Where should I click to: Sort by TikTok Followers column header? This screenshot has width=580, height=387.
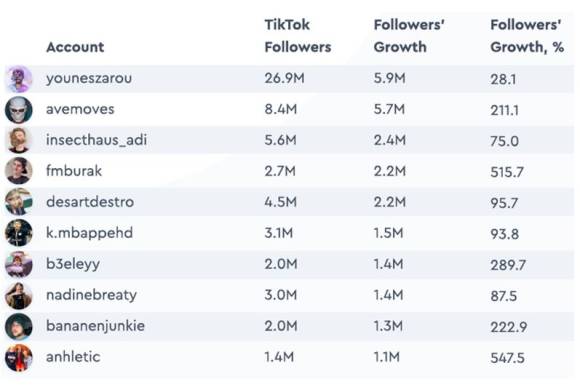point(298,36)
